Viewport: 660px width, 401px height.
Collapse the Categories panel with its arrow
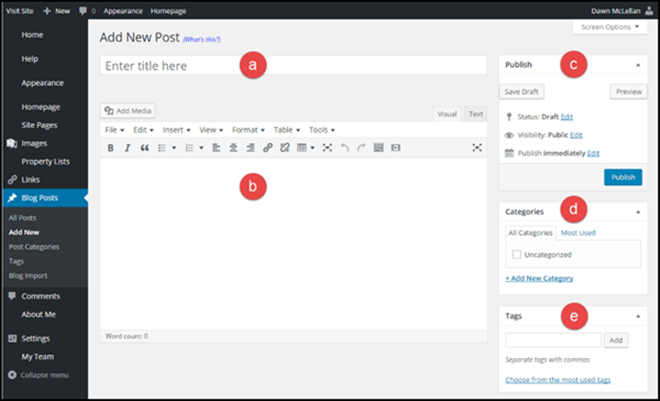pos(637,212)
